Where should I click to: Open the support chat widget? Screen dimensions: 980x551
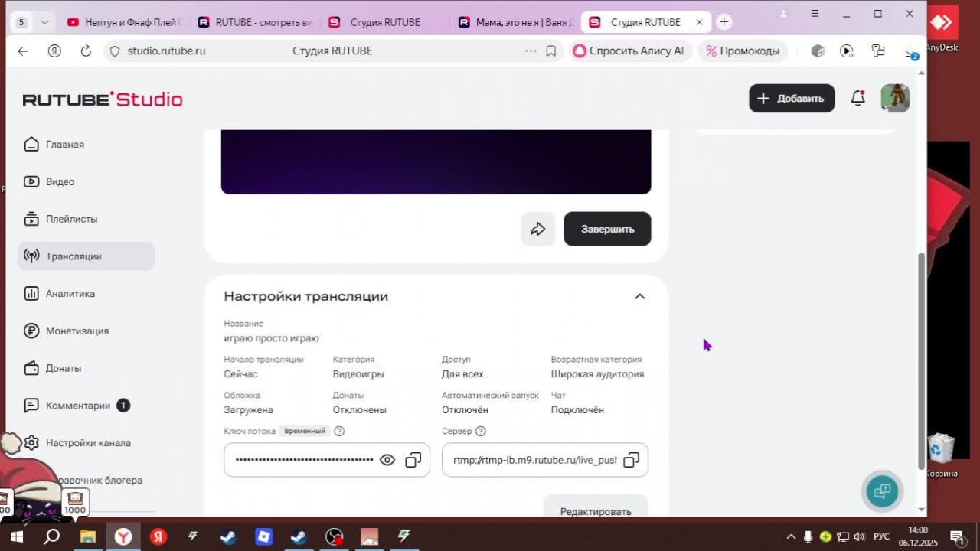coord(881,491)
